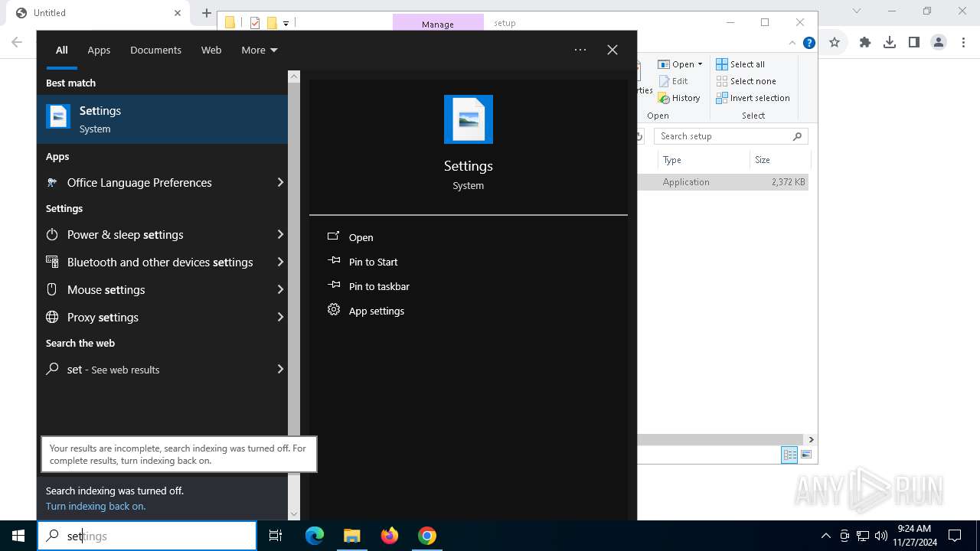Click Open in Settings preview pane

pyautogui.click(x=361, y=237)
